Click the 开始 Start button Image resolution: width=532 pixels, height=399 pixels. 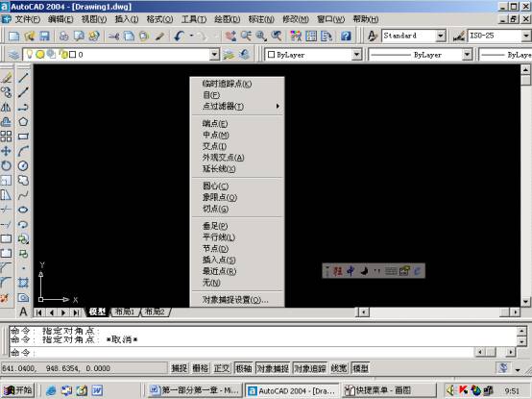coord(18,390)
